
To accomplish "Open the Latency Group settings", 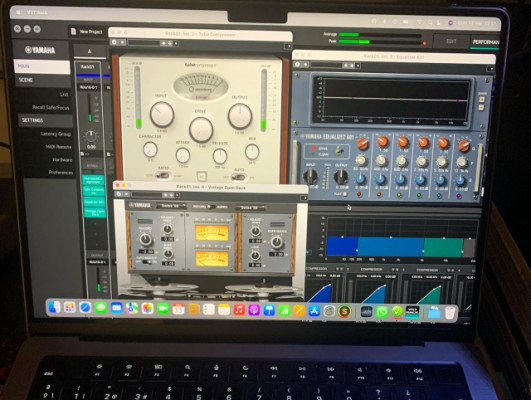I will 56,134.
